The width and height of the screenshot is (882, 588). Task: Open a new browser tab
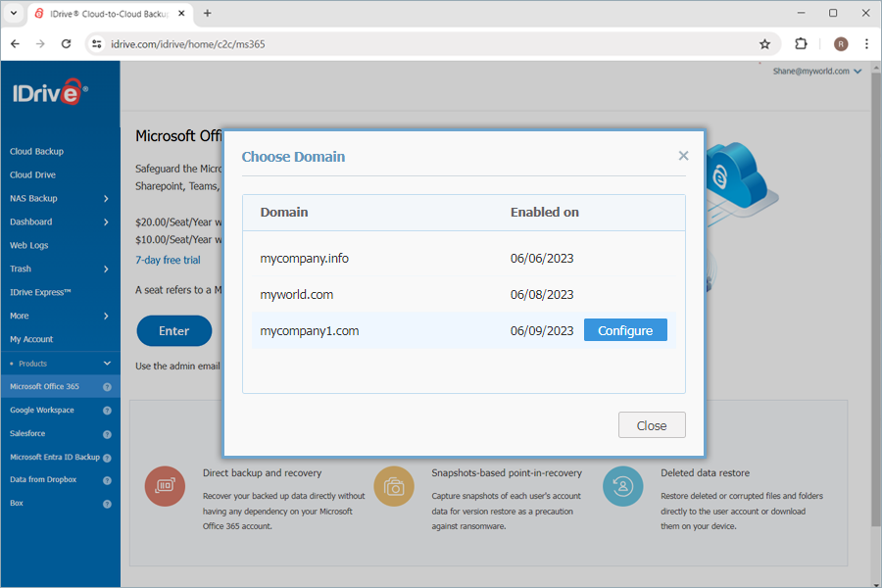coord(207,13)
